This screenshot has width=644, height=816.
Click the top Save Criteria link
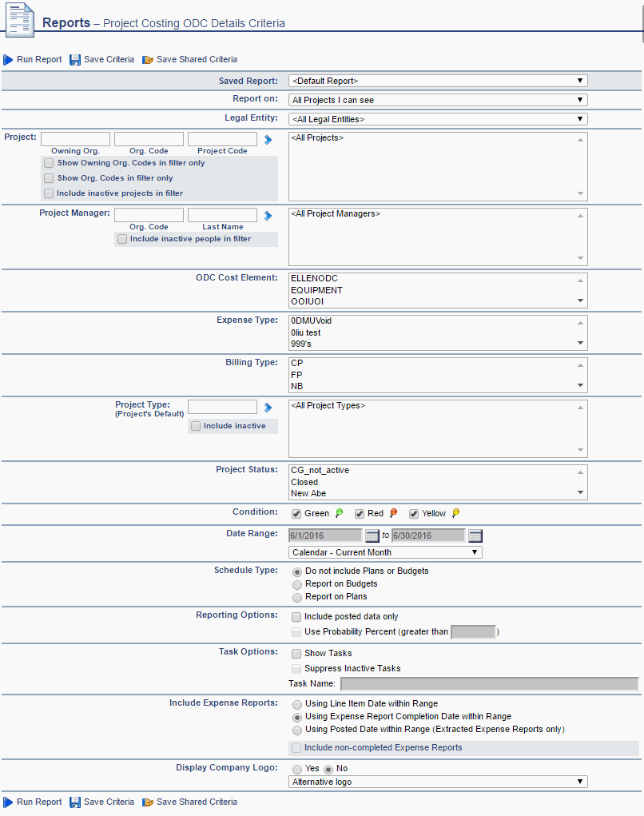pos(109,59)
